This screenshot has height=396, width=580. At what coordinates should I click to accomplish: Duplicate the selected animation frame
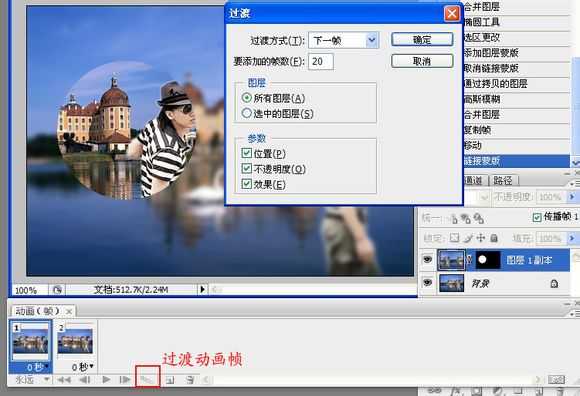pos(170,380)
